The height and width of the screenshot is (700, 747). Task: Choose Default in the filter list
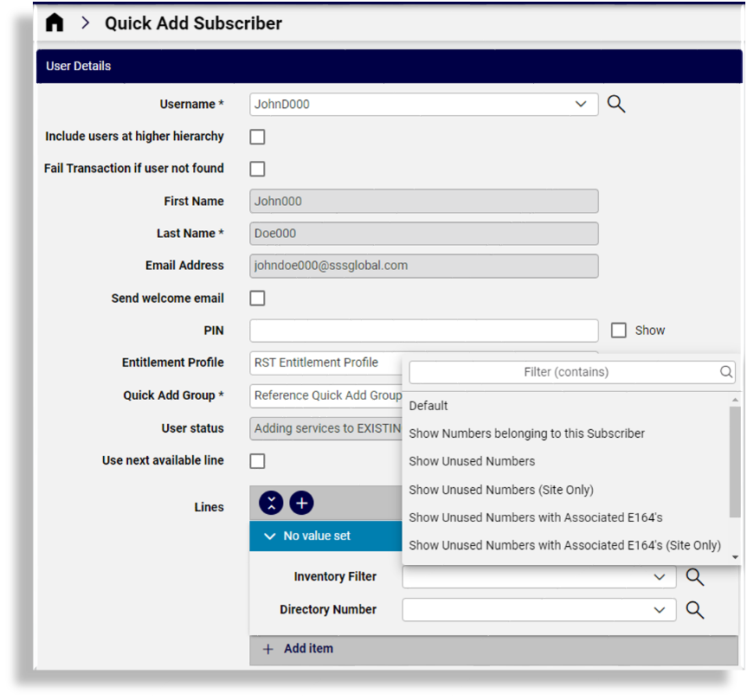[428, 405]
